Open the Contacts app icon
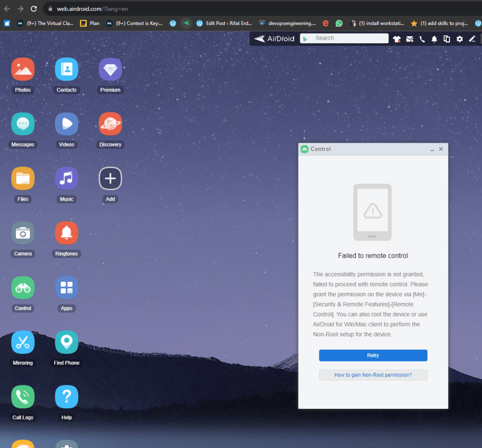The image size is (482, 448). click(66, 69)
